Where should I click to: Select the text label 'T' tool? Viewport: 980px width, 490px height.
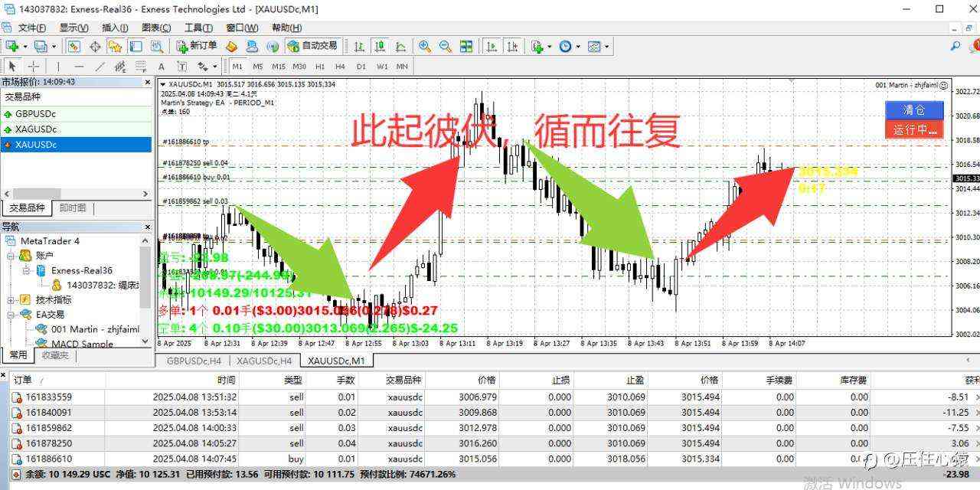181,66
